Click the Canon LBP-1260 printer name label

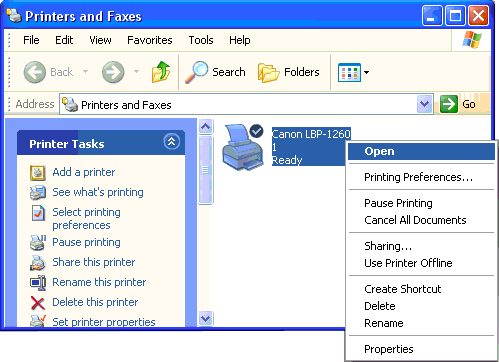[311, 134]
